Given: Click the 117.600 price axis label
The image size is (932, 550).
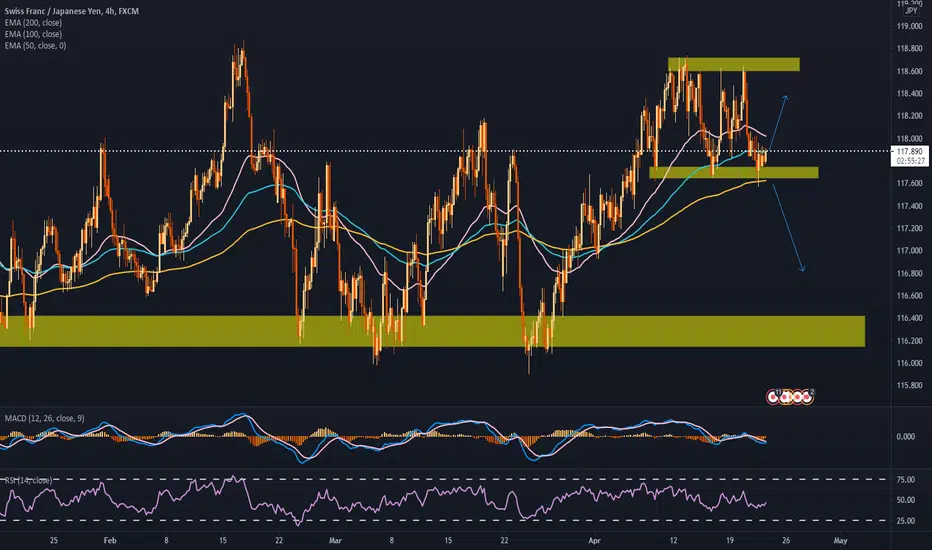Looking at the screenshot, I should [909, 183].
